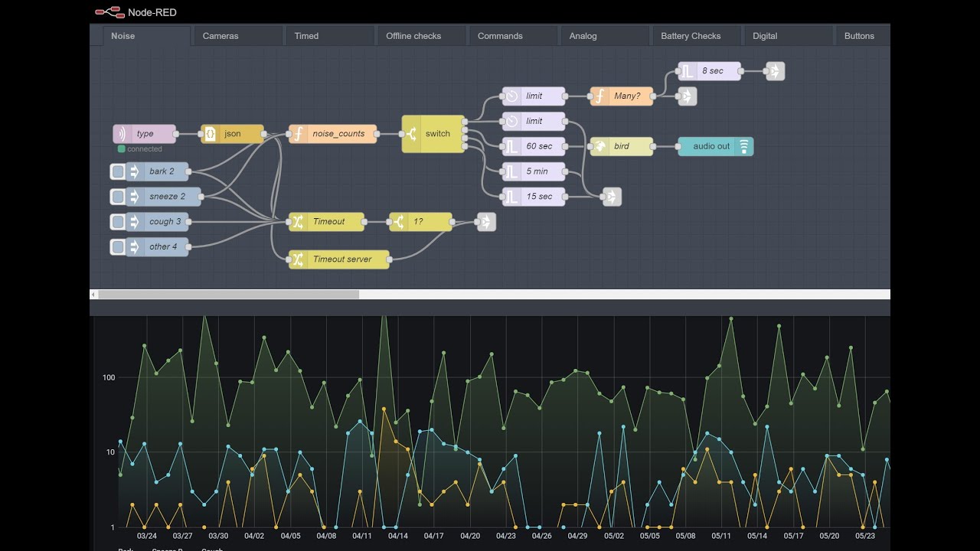Viewport: 980px width, 551px height.
Task: Click the input port of switch node
Action: [402, 134]
